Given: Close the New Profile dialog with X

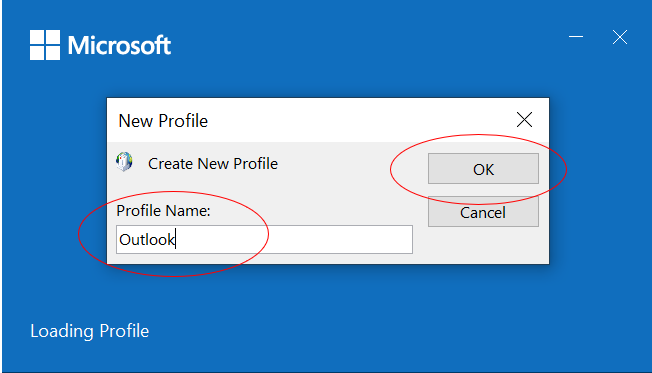Looking at the screenshot, I should (524, 120).
